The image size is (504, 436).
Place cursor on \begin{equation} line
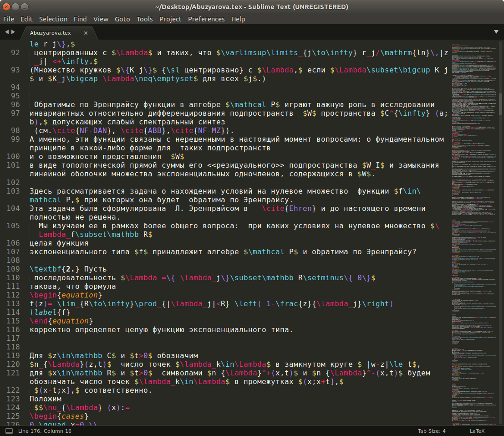pyautogui.click(x=66, y=295)
